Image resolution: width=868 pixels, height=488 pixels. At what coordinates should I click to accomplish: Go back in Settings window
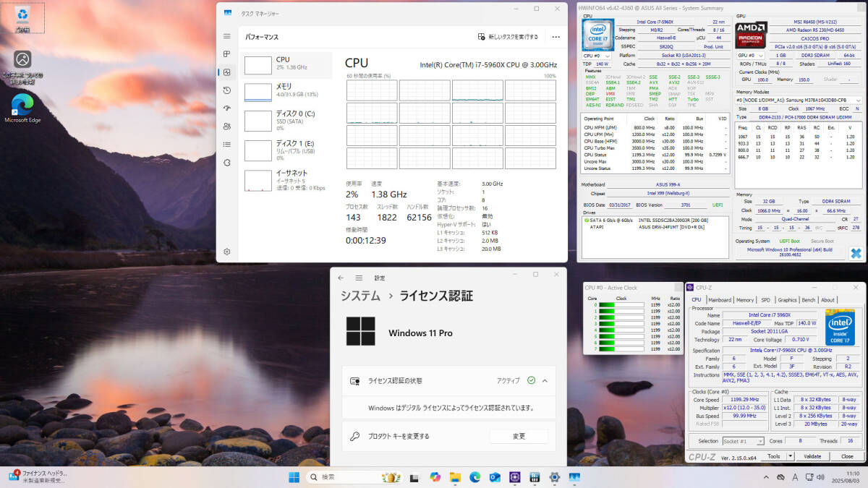coord(341,278)
